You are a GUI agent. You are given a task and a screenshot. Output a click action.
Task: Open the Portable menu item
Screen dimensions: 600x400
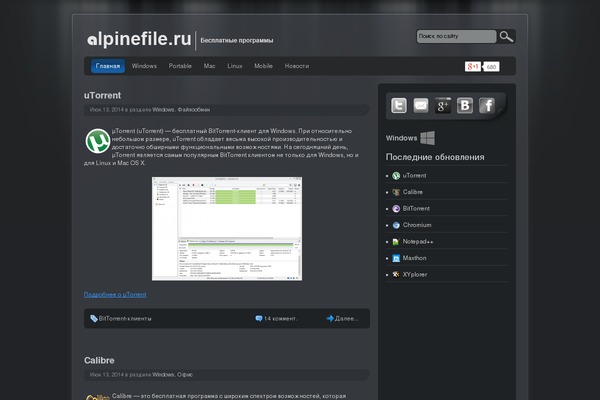click(180, 66)
